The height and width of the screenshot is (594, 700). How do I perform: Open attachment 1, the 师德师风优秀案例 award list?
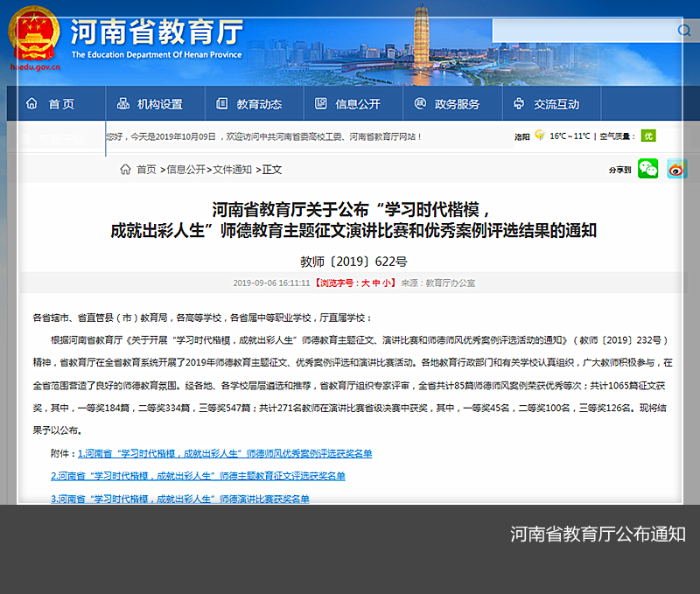coord(225,453)
